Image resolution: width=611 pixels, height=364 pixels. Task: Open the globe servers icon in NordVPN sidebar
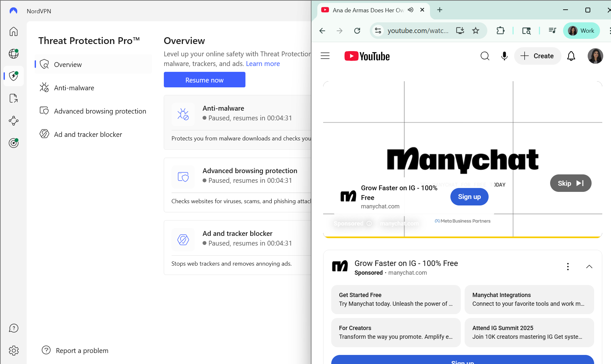click(x=14, y=54)
